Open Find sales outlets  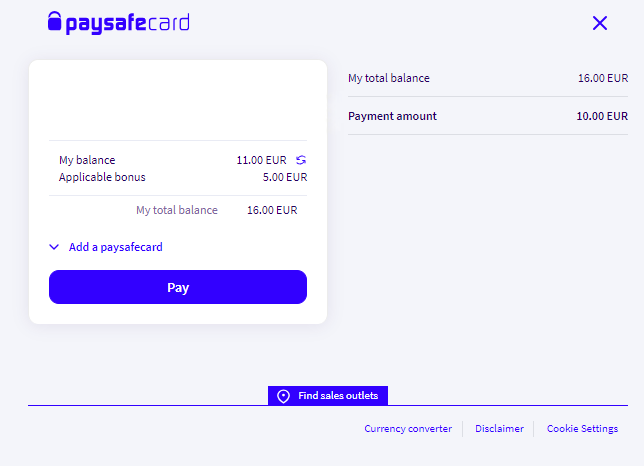point(328,395)
